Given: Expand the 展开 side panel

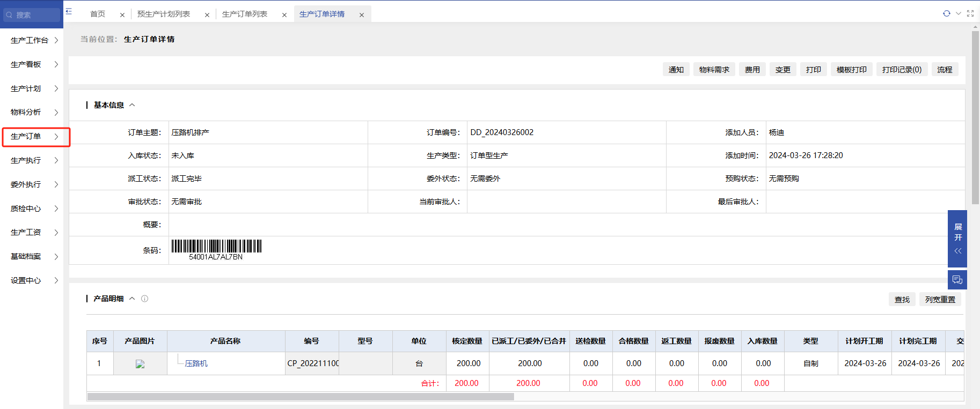Looking at the screenshot, I should (x=957, y=239).
